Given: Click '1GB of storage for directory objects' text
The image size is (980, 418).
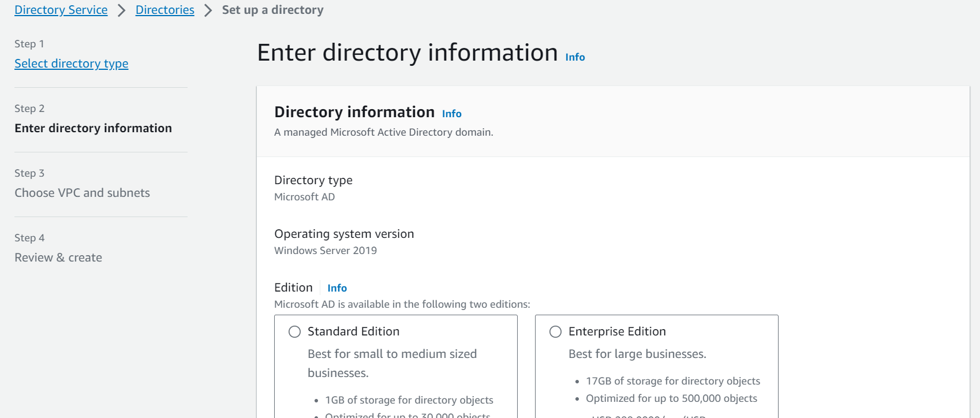Looking at the screenshot, I should click(409, 400).
